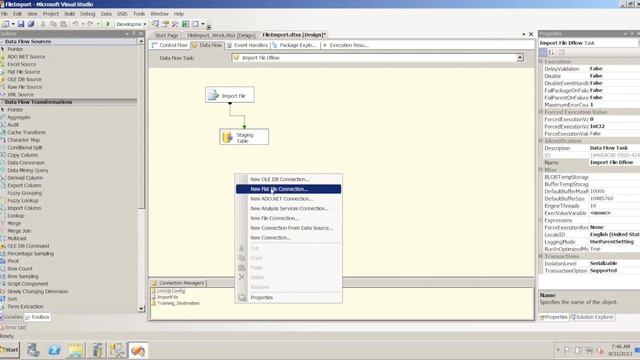The height and width of the screenshot is (360, 640).
Task: Select the Lookup transformation in toolbox
Action: (16, 216)
